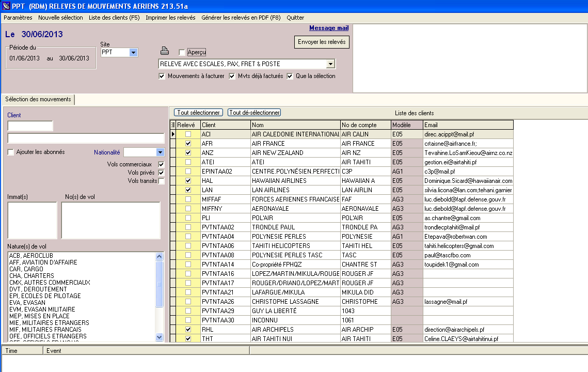Check Ajouter les abonnés option
588x372 pixels.
(11, 152)
